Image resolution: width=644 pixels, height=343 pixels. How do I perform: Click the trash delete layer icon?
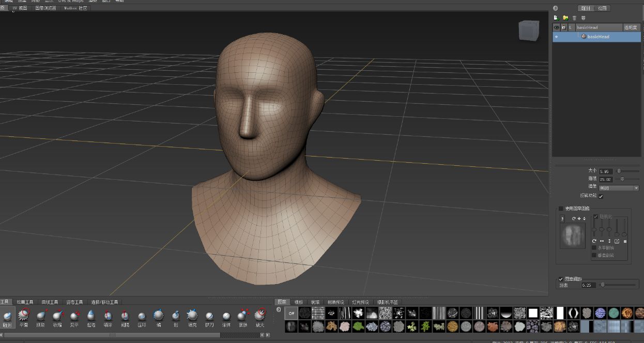[x=574, y=18]
